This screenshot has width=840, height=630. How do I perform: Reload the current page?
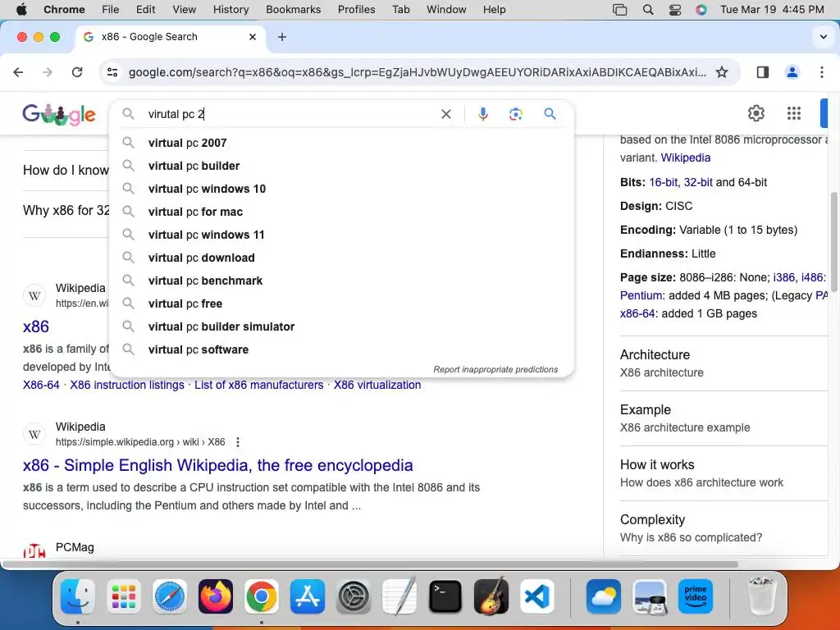77,72
